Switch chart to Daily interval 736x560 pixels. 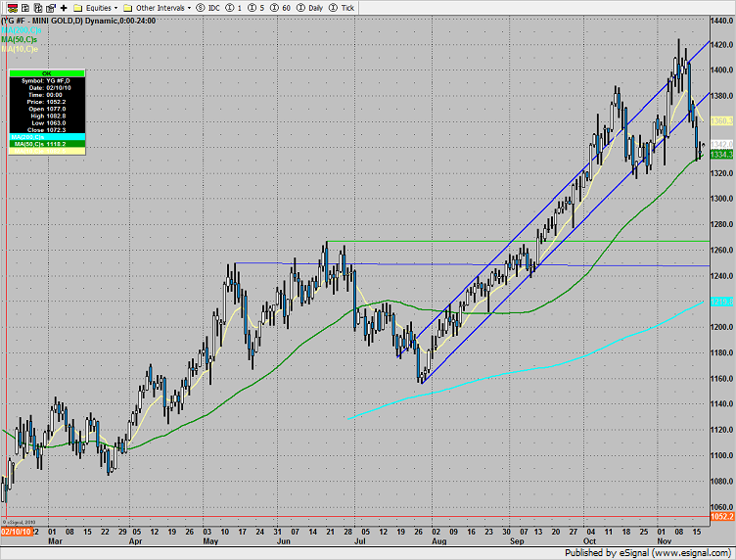pyautogui.click(x=310, y=8)
